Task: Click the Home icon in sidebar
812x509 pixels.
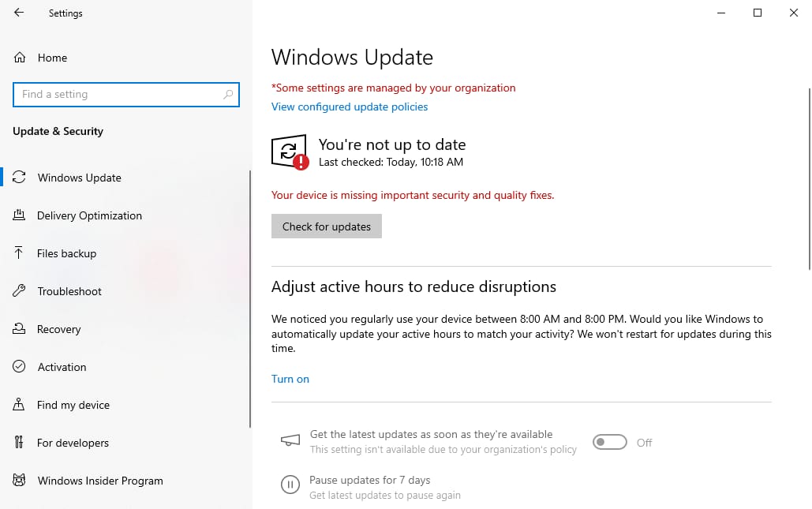Action: 20,58
